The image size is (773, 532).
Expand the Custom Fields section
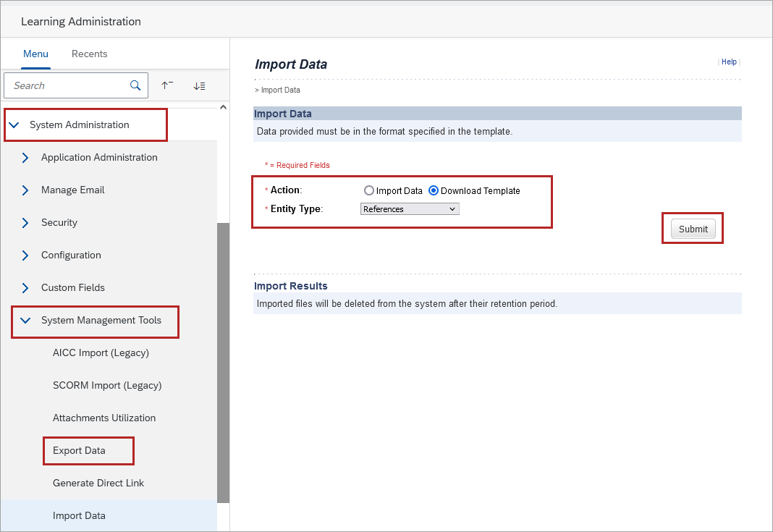[x=25, y=287]
